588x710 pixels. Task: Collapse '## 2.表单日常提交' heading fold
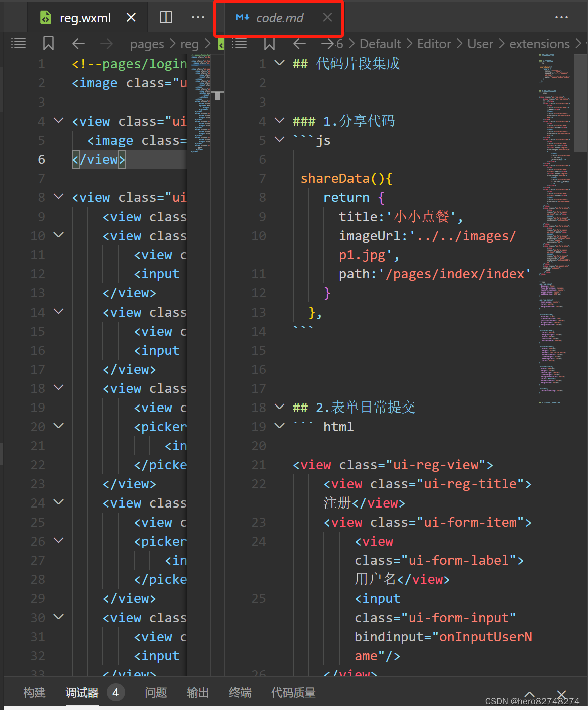click(x=279, y=407)
